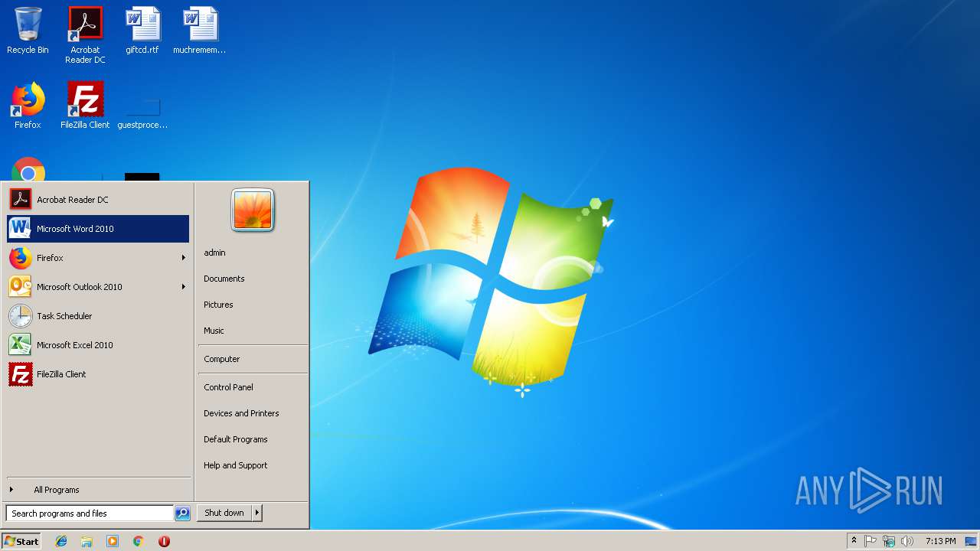This screenshot has width=980, height=551.
Task: Show hidden tray icons arrow
Action: point(854,541)
